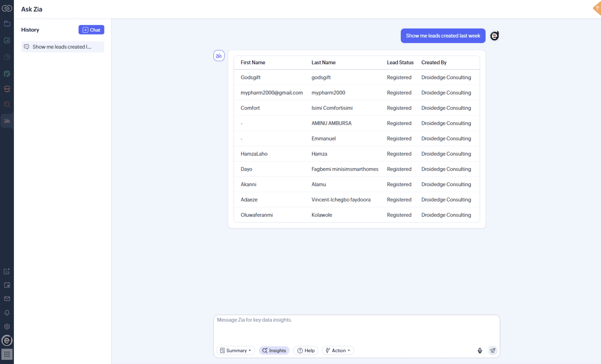Expand the Action dropdown
Screen dimensions: 601x364
337,350
